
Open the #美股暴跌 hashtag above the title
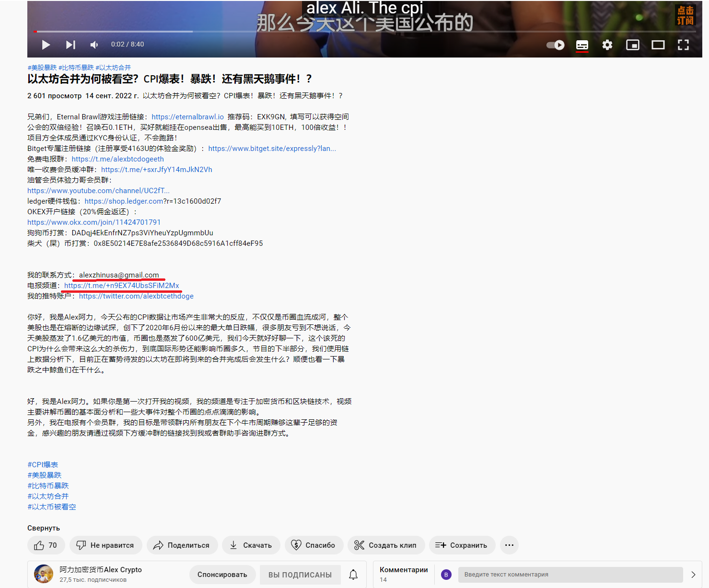pos(42,68)
